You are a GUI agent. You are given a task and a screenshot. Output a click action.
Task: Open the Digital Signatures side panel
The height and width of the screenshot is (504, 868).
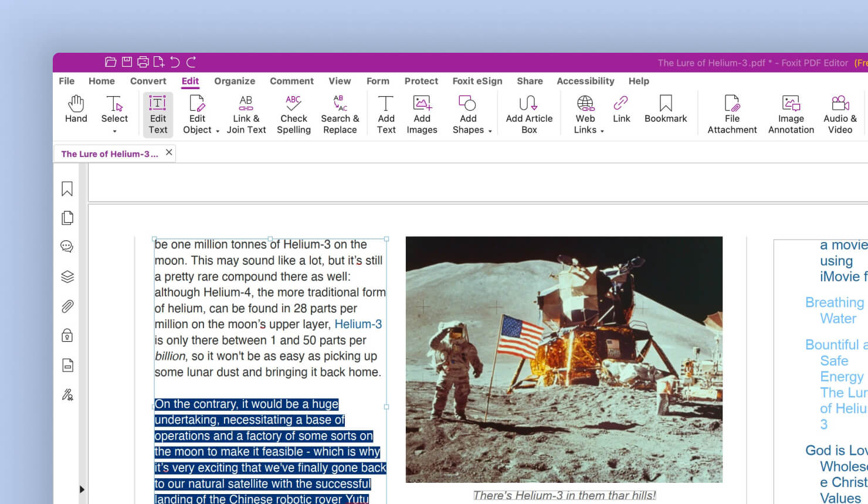pyautogui.click(x=67, y=394)
